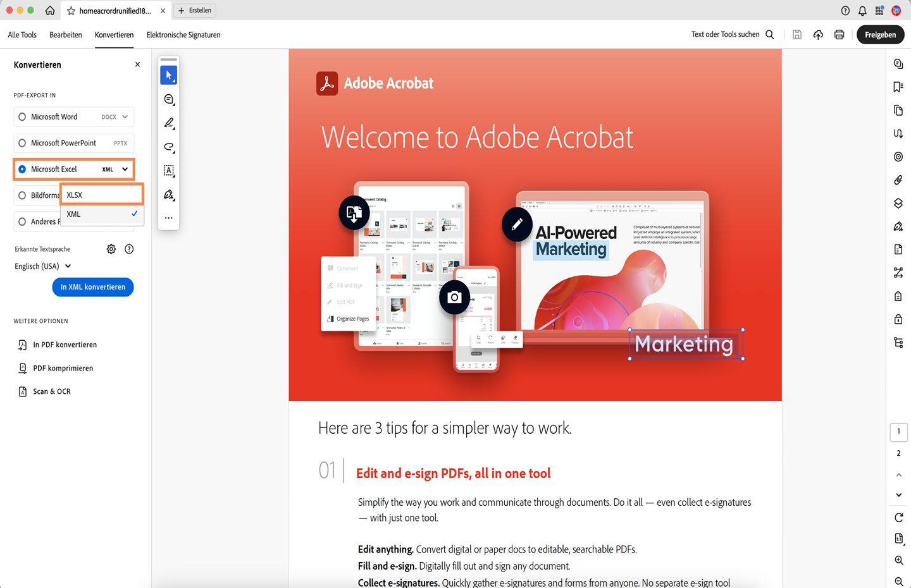This screenshot has width=911, height=588.
Task: Open the Attachments panel
Action: (898, 180)
